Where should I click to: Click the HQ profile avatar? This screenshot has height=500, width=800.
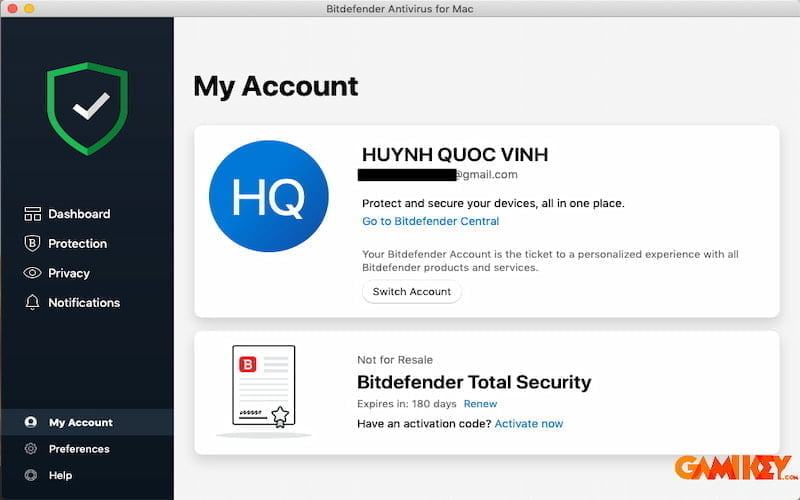coord(269,196)
